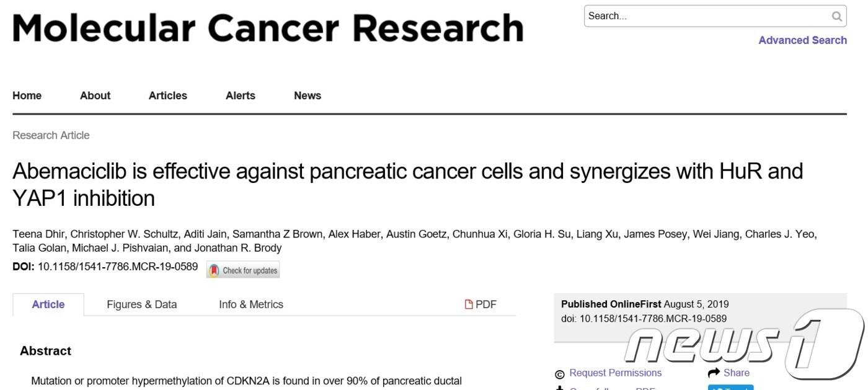Open the Advanced Search link
The image size is (868, 390).
tap(802, 40)
